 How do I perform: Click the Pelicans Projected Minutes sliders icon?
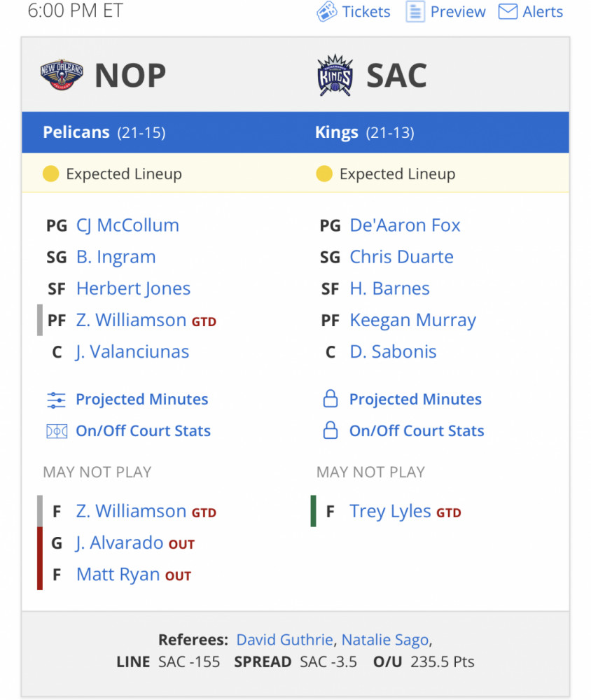[x=56, y=400]
